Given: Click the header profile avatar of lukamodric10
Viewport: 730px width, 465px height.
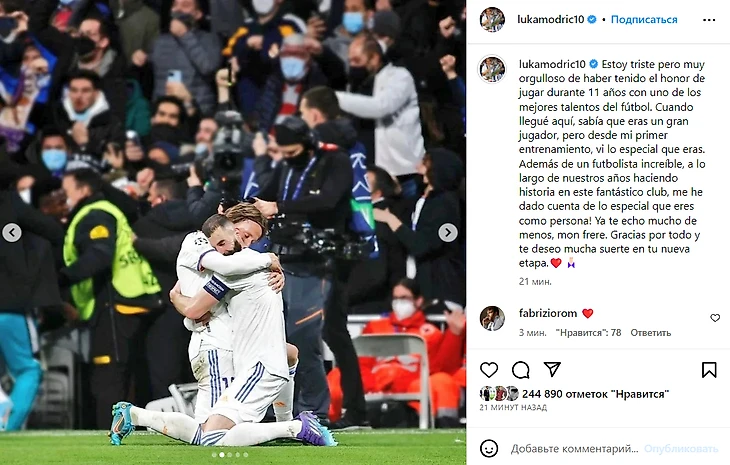Looking at the screenshot, I should click(x=492, y=20).
